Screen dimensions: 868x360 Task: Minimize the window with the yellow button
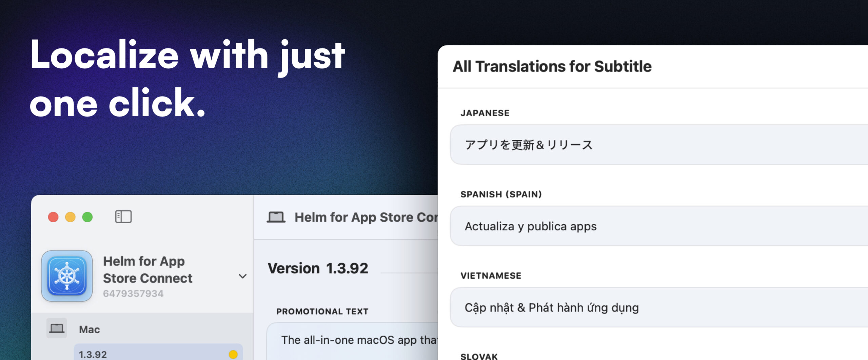70,217
